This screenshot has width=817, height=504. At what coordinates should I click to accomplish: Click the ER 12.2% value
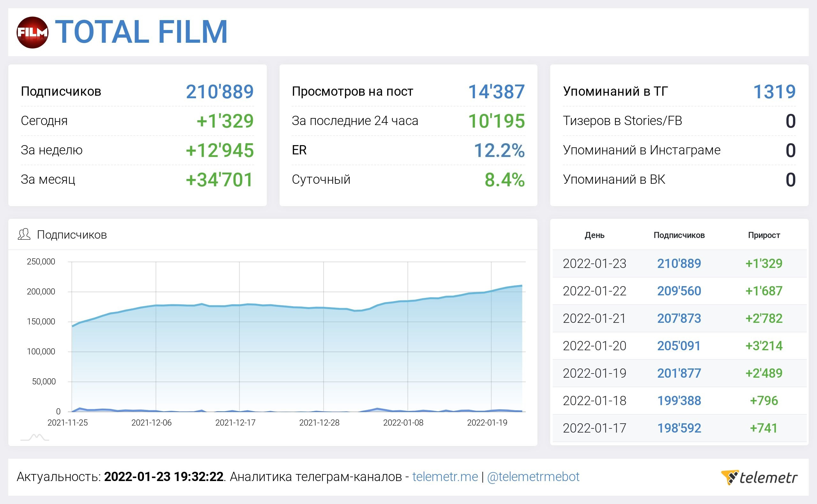point(499,150)
